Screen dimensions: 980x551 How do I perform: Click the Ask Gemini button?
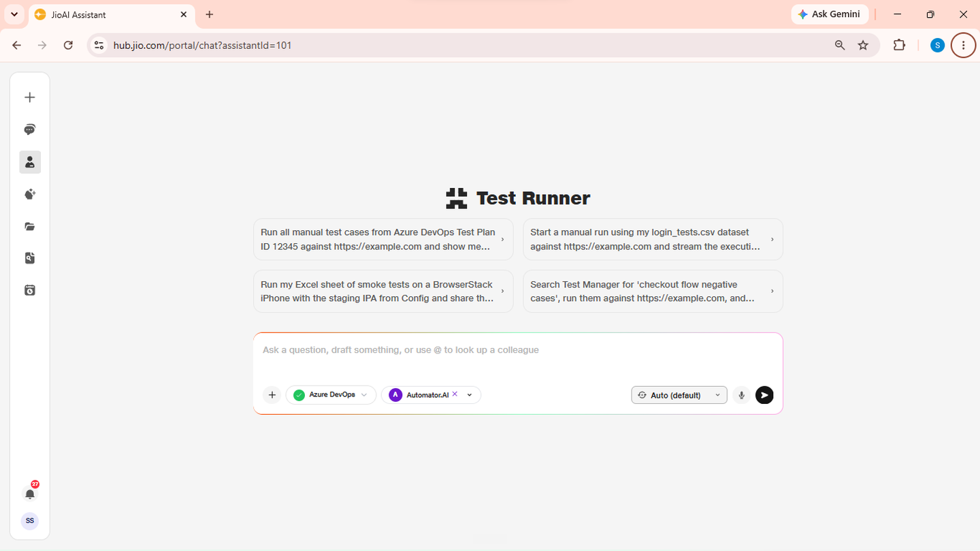pyautogui.click(x=830, y=14)
